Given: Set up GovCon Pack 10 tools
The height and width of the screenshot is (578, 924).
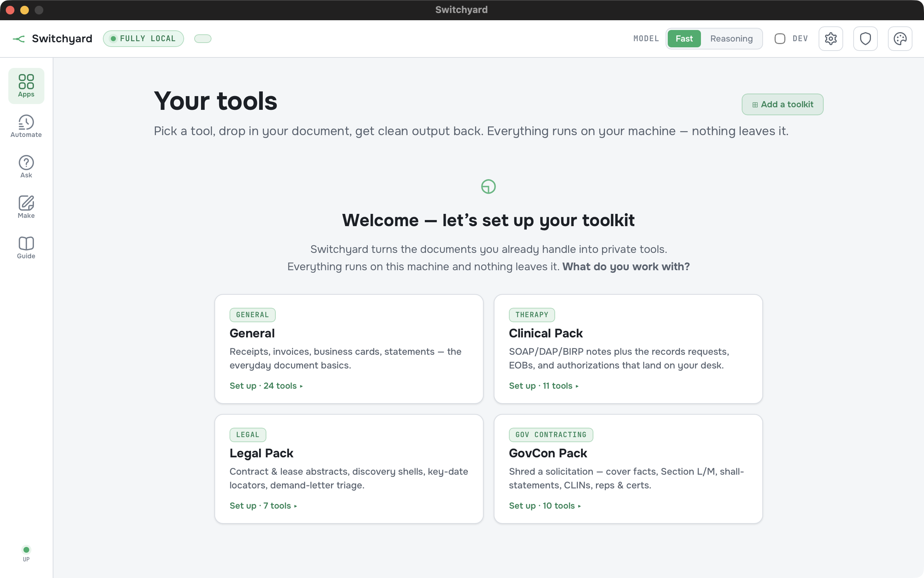Looking at the screenshot, I should [545, 506].
